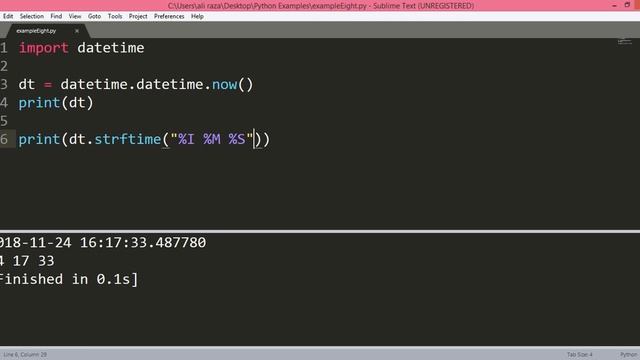Open the Goto menu

coord(94,16)
